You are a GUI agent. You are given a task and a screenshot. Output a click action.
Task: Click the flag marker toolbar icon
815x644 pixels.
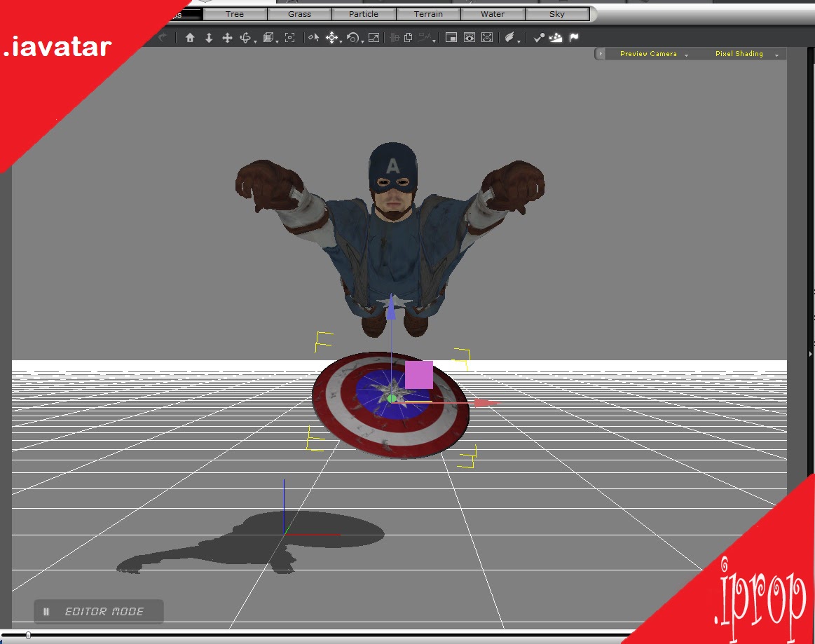[573, 37]
